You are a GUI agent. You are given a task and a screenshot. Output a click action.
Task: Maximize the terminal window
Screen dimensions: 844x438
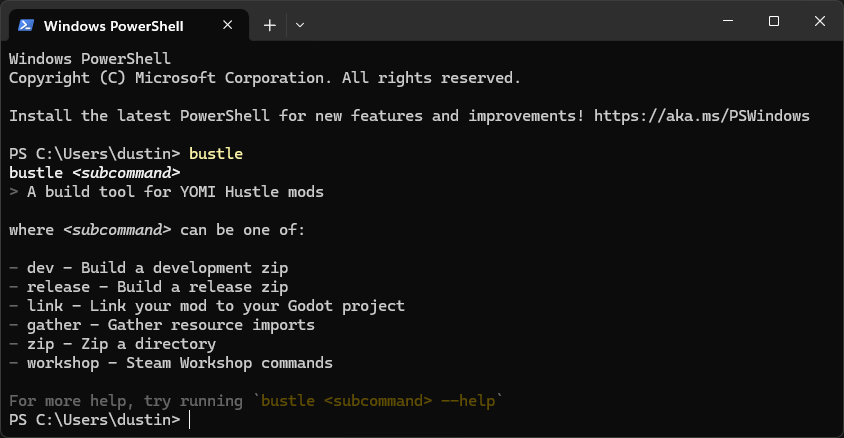(x=773, y=21)
